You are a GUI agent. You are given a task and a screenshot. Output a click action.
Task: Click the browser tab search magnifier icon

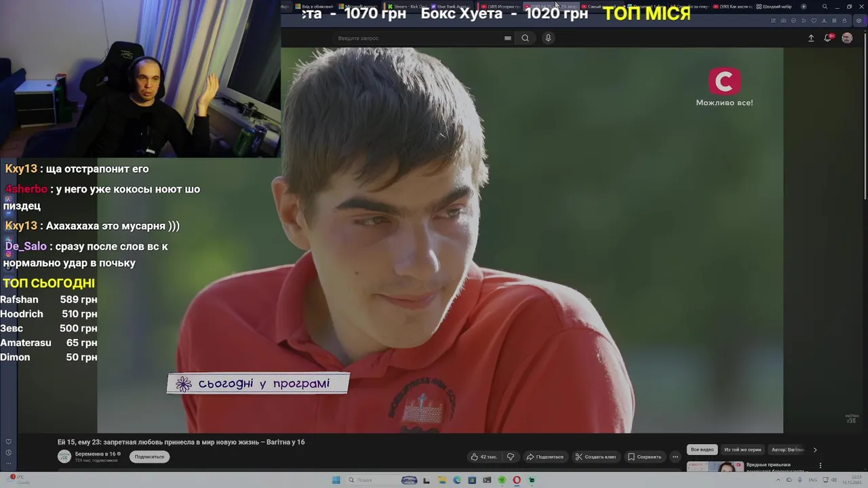tap(825, 7)
